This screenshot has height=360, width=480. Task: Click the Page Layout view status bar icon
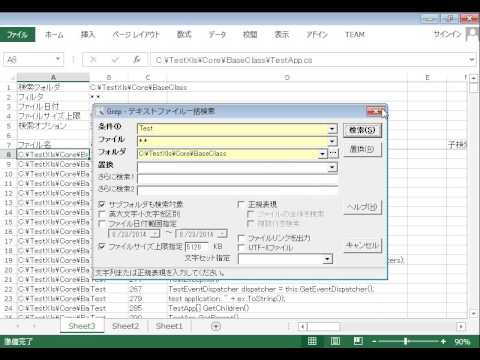[x=335, y=341]
